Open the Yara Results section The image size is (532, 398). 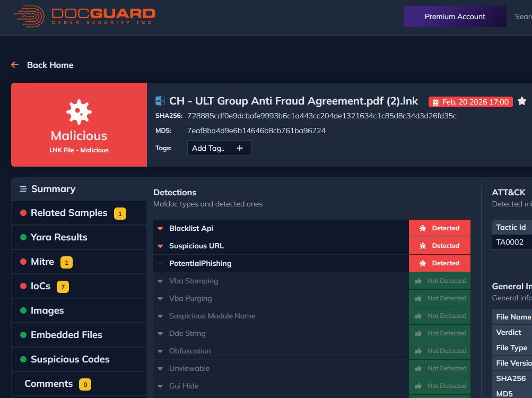point(79,237)
